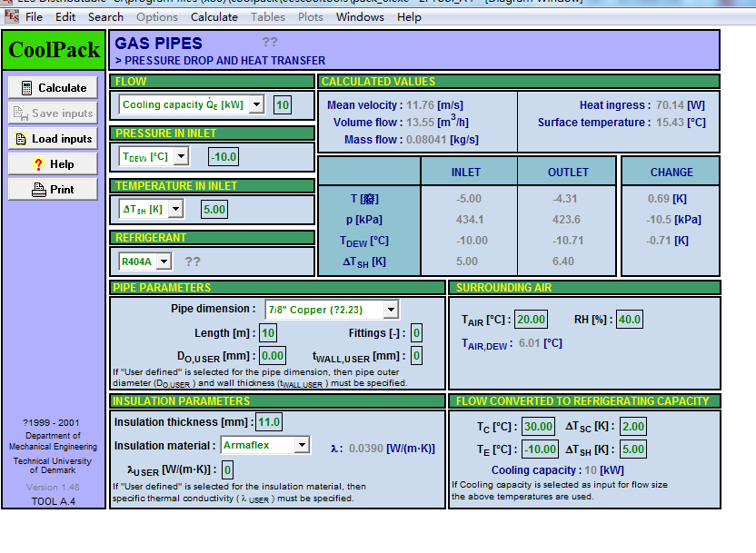Screen dimensions: 756x553
Task: Open the Calculate menu
Action: 214,17
